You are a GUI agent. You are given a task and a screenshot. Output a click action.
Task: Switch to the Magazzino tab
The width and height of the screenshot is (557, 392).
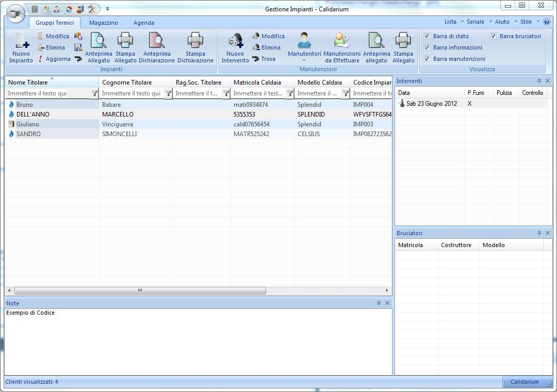(x=103, y=23)
